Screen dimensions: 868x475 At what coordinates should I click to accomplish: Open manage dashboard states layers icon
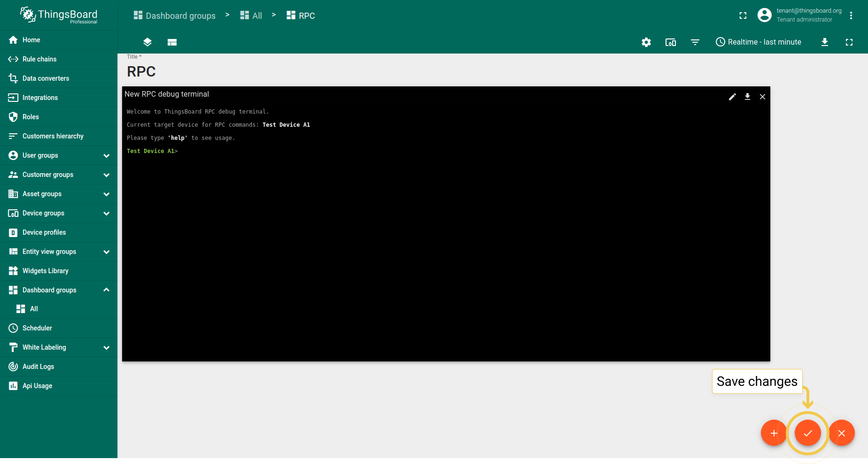[147, 42]
